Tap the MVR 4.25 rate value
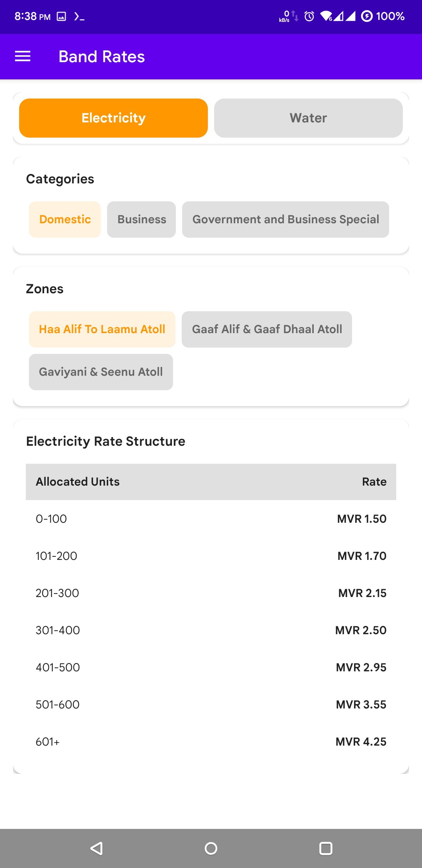Viewport: 422px width, 868px height. (x=361, y=742)
